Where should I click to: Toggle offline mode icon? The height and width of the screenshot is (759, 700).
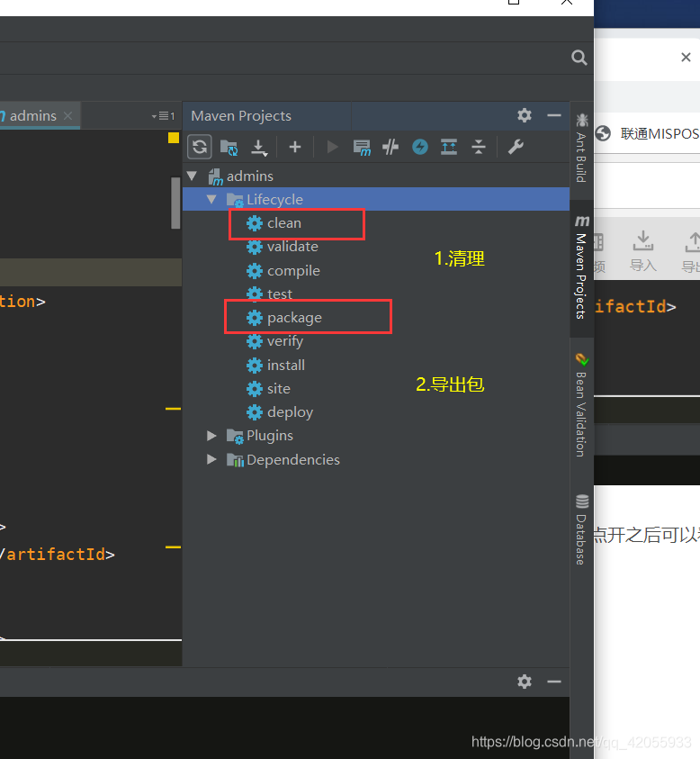pos(390,147)
